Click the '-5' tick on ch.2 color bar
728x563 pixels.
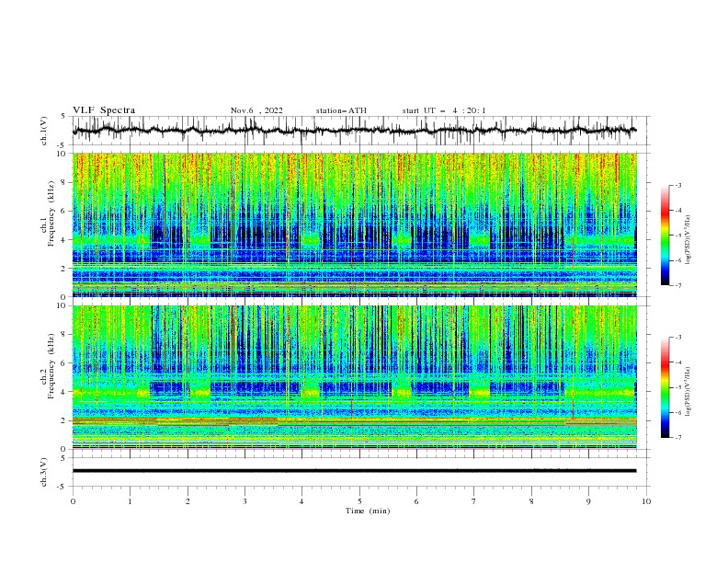tap(678, 387)
